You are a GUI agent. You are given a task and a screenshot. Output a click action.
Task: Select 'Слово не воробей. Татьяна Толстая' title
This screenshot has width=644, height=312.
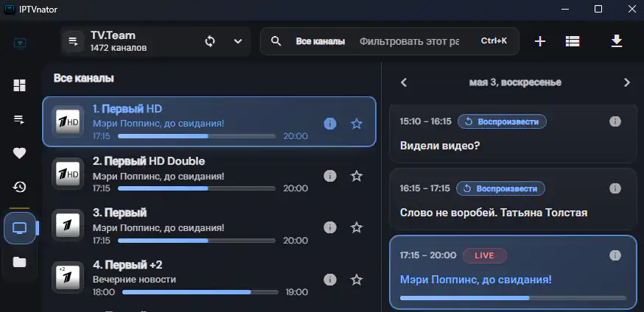coord(494,213)
